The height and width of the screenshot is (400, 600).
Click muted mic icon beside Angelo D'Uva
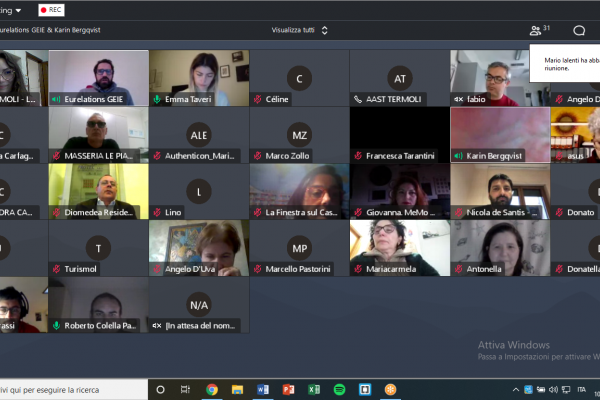point(157,269)
